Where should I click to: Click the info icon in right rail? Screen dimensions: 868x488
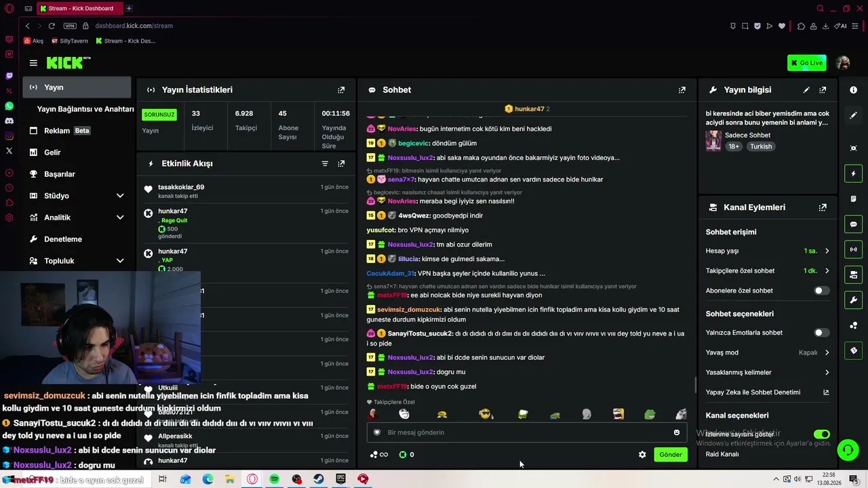(853, 90)
